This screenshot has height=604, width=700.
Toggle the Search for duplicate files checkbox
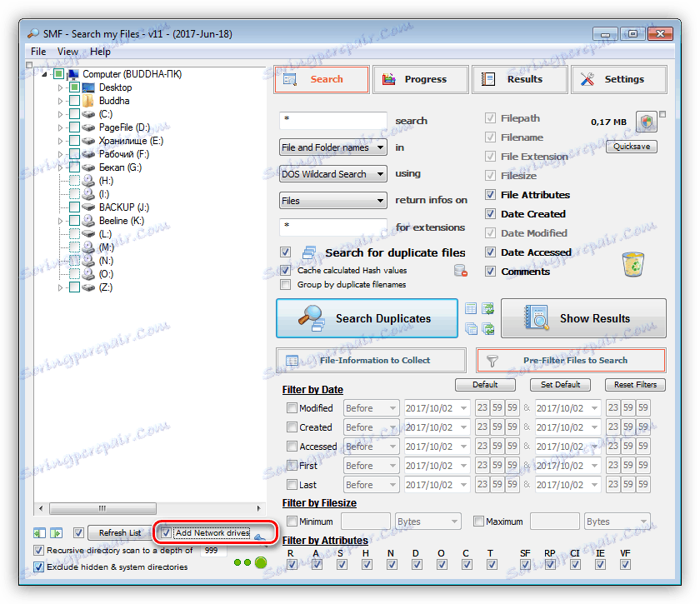285,252
